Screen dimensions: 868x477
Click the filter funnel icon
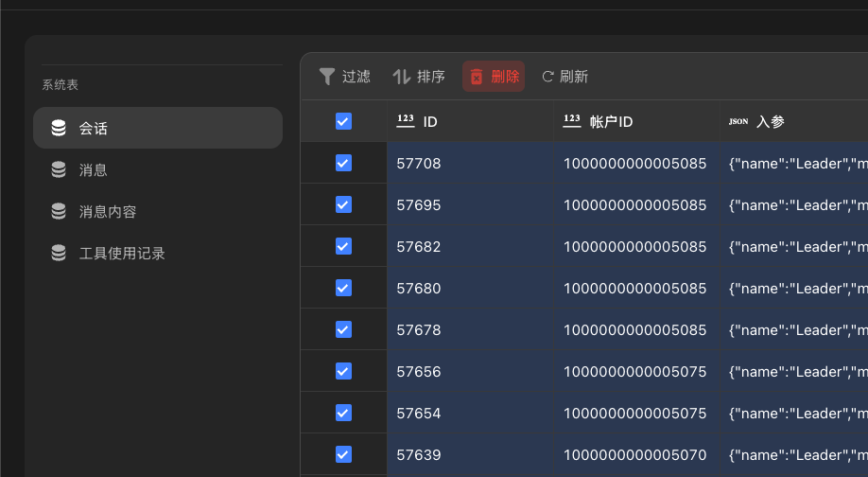pyautogui.click(x=327, y=77)
